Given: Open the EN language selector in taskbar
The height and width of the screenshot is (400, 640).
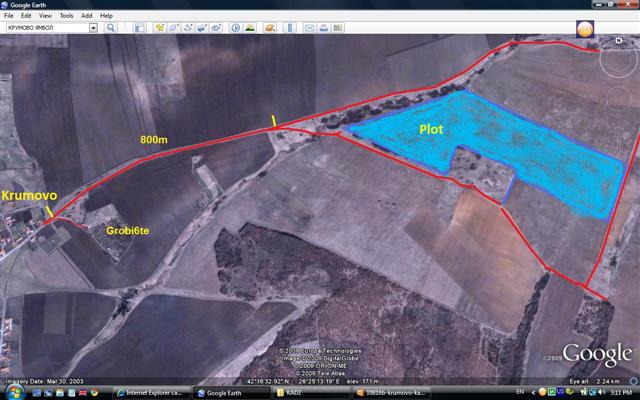Looking at the screenshot, I should [x=520, y=391].
